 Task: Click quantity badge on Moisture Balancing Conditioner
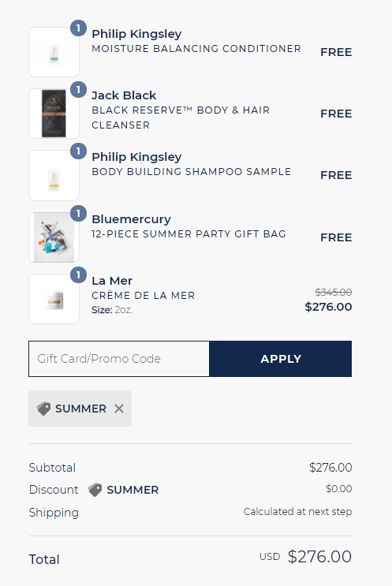[x=78, y=28]
